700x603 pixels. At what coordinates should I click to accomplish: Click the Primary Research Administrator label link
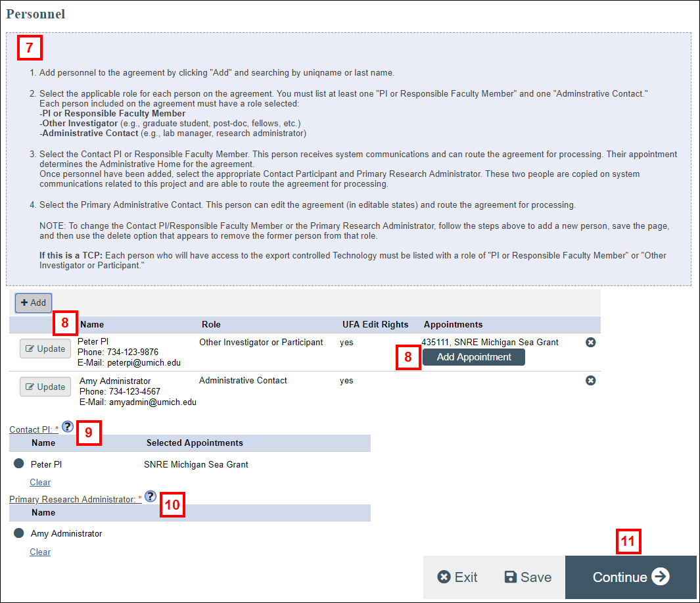coord(76,499)
